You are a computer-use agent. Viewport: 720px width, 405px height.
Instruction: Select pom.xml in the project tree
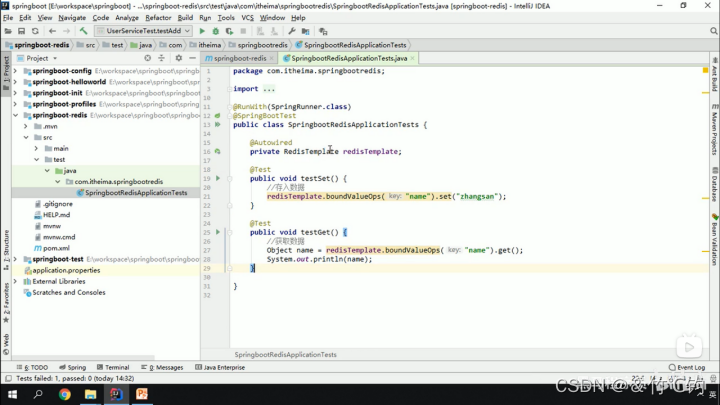tap(52, 248)
